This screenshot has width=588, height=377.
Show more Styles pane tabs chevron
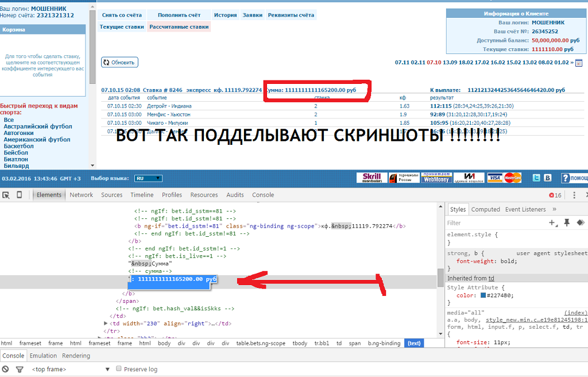pyautogui.click(x=554, y=209)
